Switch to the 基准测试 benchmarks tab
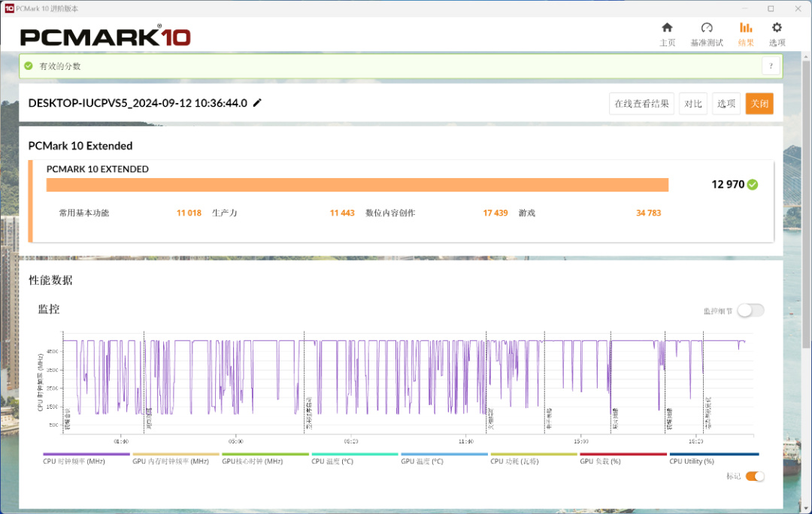 pos(706,34)
